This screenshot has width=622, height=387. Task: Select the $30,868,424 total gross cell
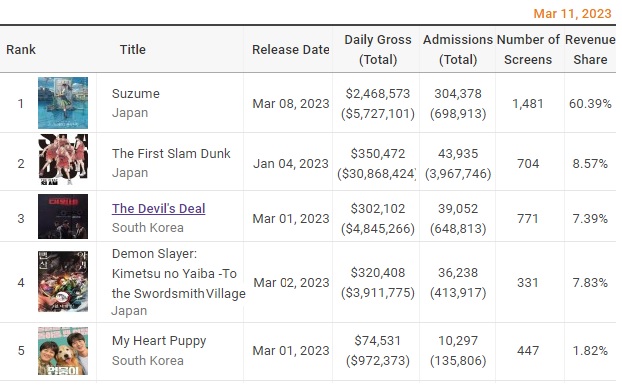click(376, 174)
